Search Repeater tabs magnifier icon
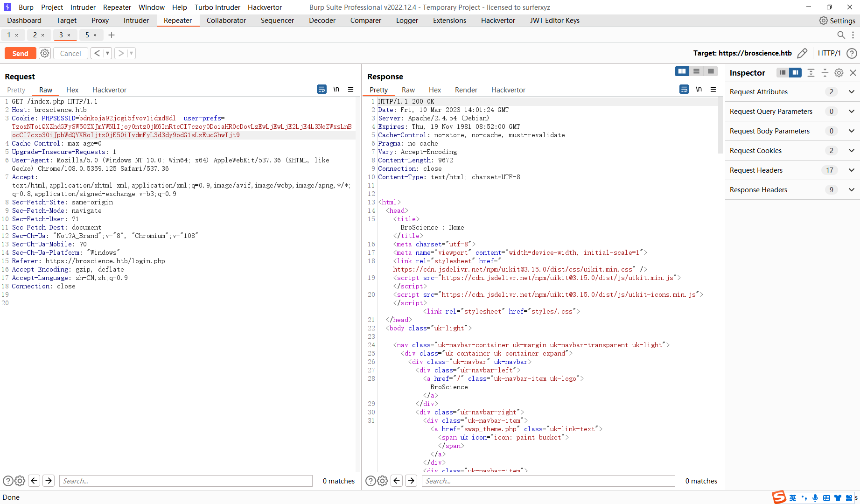This screenshot has width=860, height=504. [x=841, y=35]
